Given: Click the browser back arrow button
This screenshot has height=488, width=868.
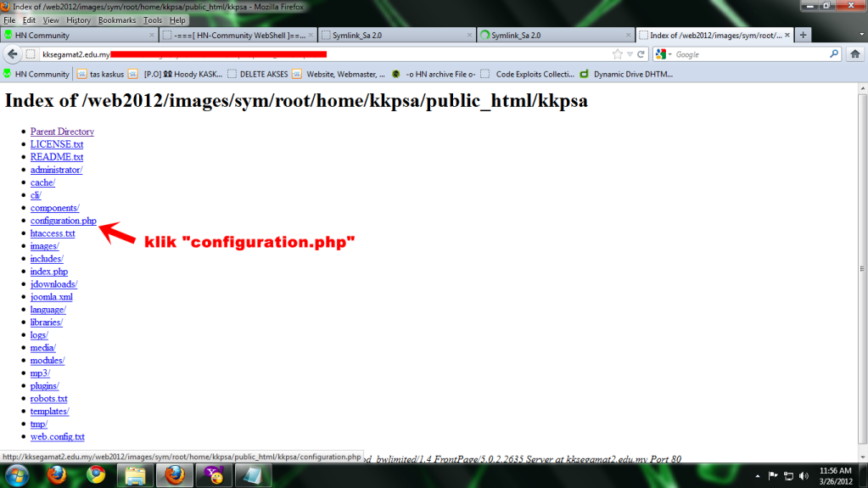Looking at the screenshot, I should (13, 54).
